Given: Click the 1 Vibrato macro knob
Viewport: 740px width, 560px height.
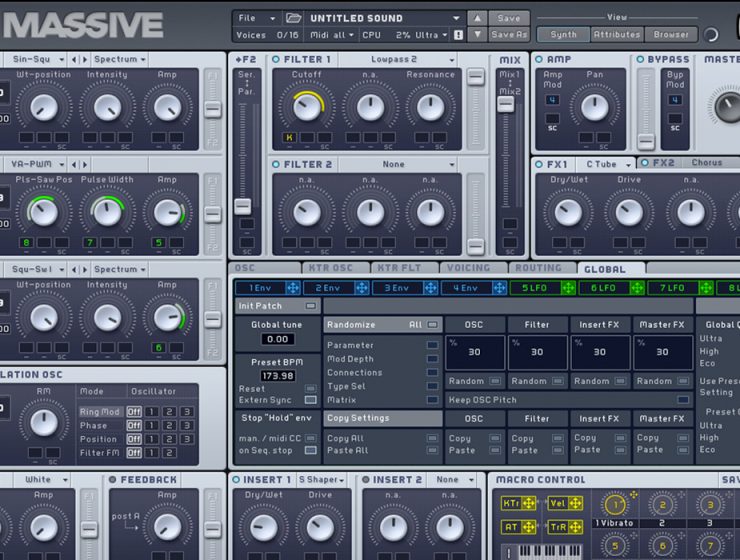Looking at the screenshot, I should (x=615, y=505).
